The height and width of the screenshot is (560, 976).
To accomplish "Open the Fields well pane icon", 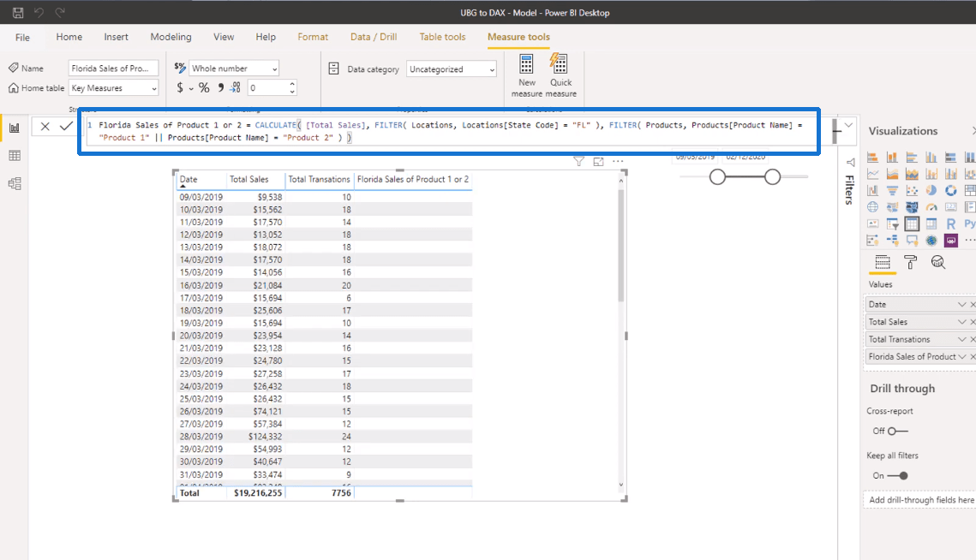I will coord(882,263).
